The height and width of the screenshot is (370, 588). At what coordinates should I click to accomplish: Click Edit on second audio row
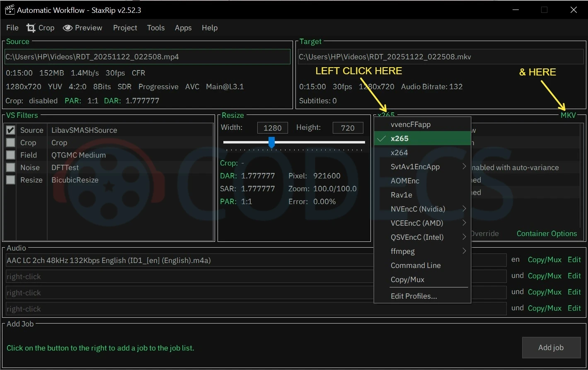(x=574, y=276)
